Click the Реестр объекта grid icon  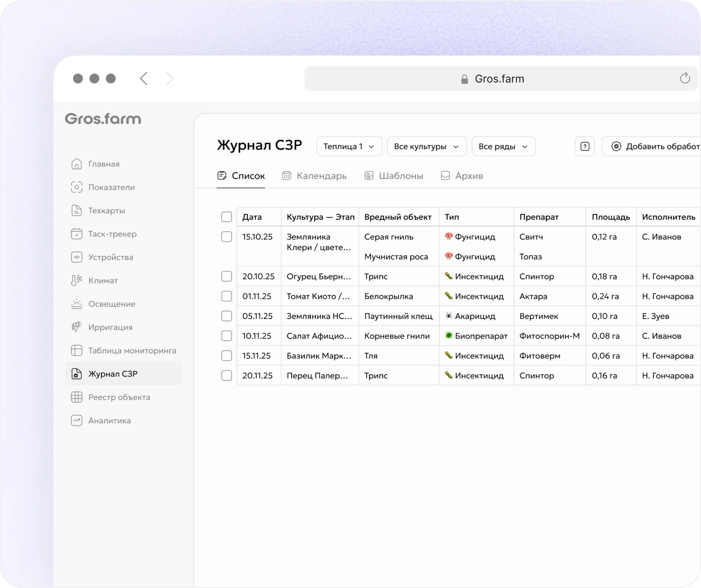tap(76, 397)
